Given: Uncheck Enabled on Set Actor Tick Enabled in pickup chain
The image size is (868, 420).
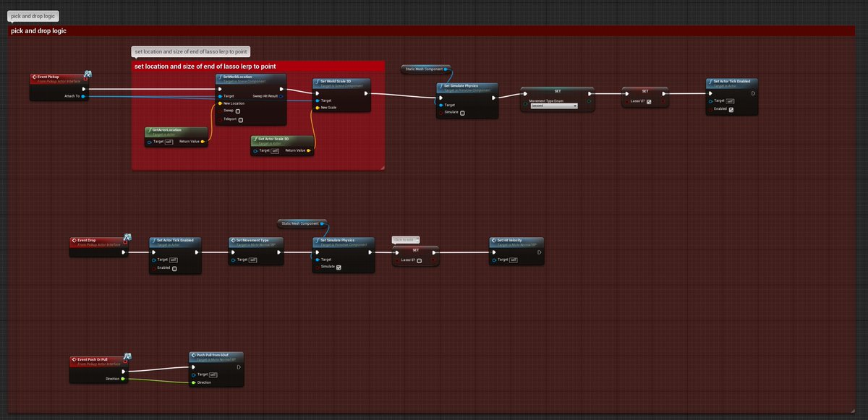Looking at the screenshot, I should (x=731, y=109).
